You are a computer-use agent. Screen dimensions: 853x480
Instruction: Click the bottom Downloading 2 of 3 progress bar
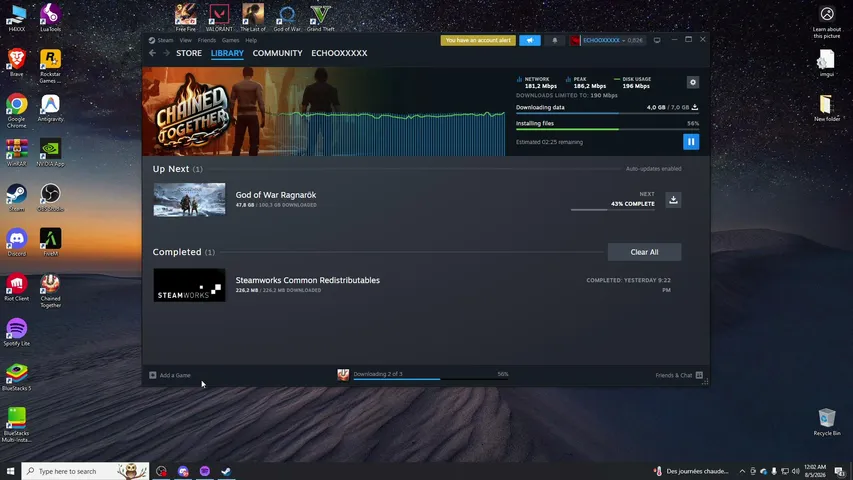coord(431,379)
